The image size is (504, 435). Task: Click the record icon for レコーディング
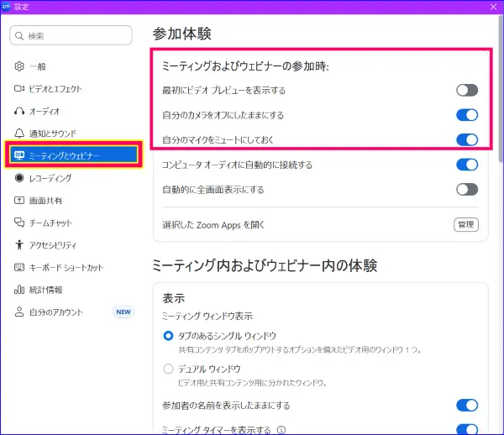(x=19, y=178)
